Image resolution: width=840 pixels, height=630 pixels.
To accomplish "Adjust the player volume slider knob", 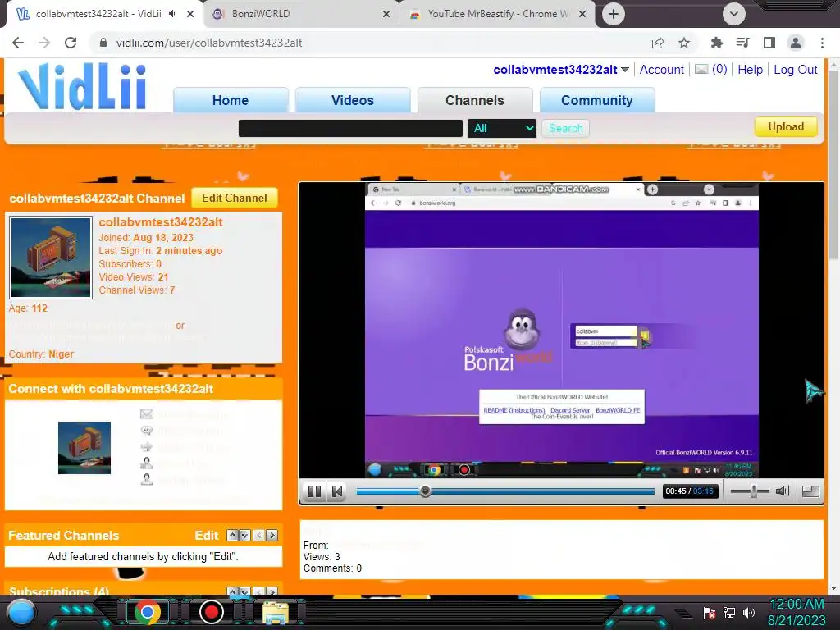I will click(x=753, y=491).
